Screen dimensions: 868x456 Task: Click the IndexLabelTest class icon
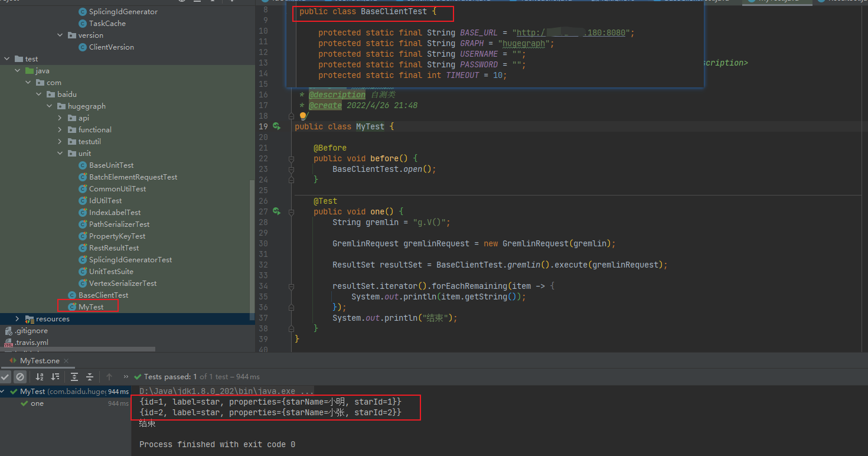click(x=83, y=212)
